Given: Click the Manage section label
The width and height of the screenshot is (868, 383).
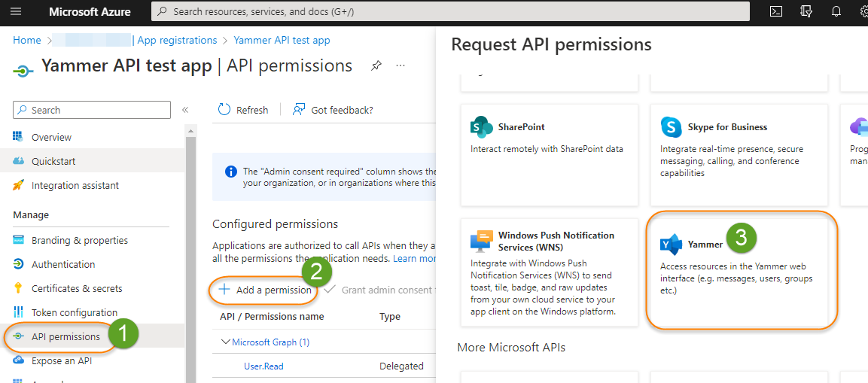Looking at the screenshot, I should pos(31,214).
